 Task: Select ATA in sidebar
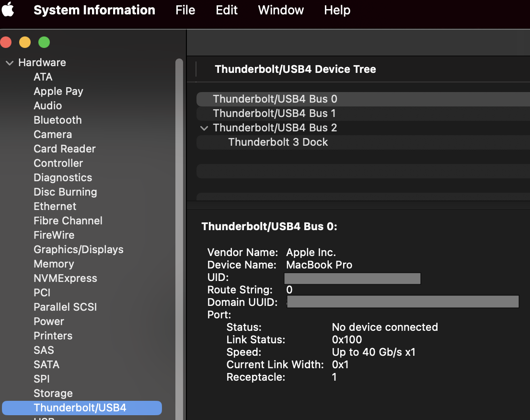[43, 77]
